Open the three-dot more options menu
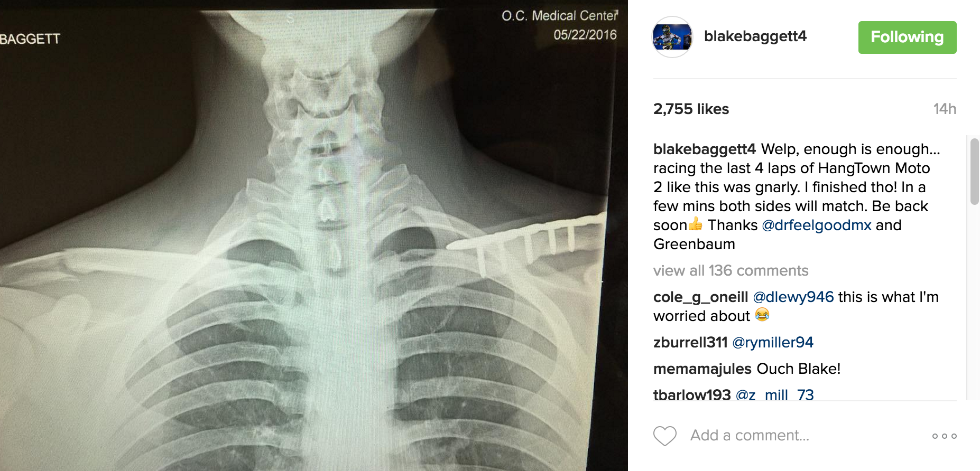980x471 pixels. click(944, 436)
